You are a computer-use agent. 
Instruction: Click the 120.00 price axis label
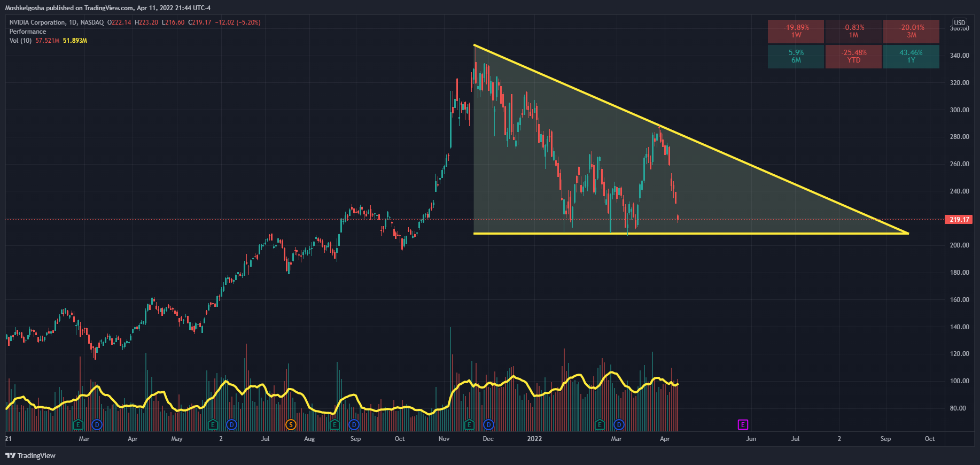(959, 354)
